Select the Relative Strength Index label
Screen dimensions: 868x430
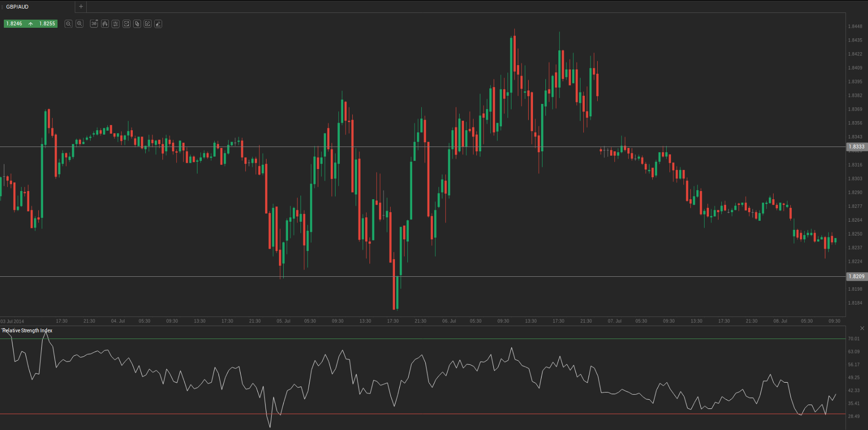coord(27,330)
